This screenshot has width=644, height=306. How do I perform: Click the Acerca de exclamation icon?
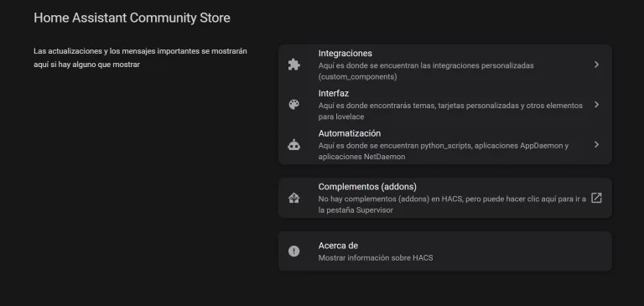tap(294, 251)
